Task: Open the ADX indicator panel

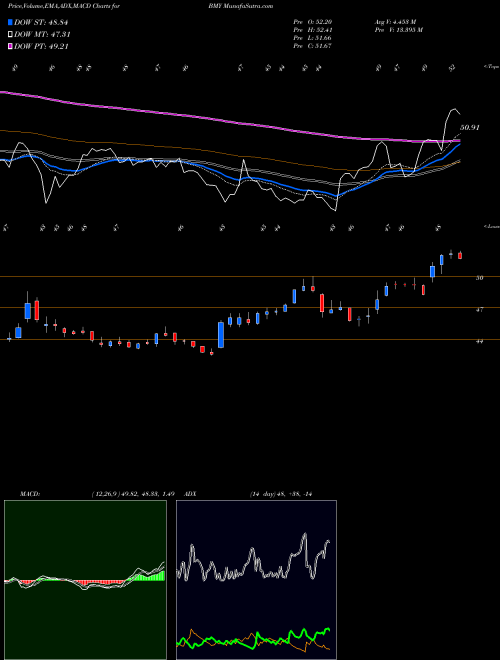Action: (x=256, y=580)
